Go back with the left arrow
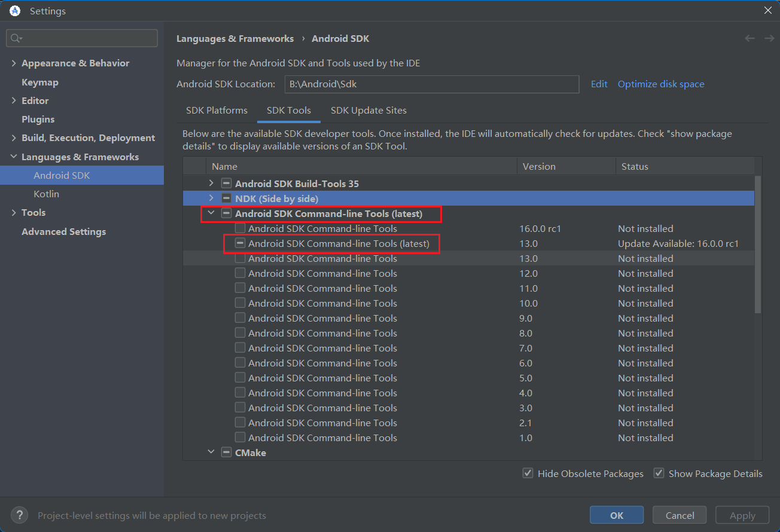780x532 pixels. pyautogui.click(x=749, y=38)
